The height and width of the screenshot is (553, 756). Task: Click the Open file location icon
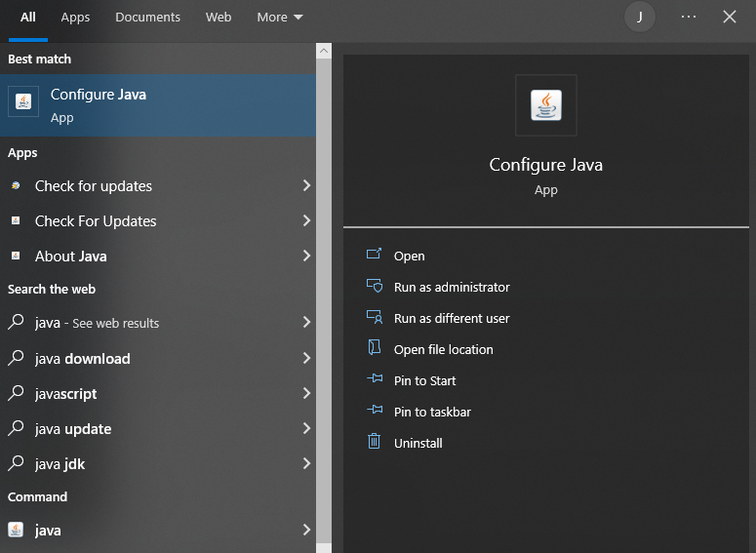point(375,347)
